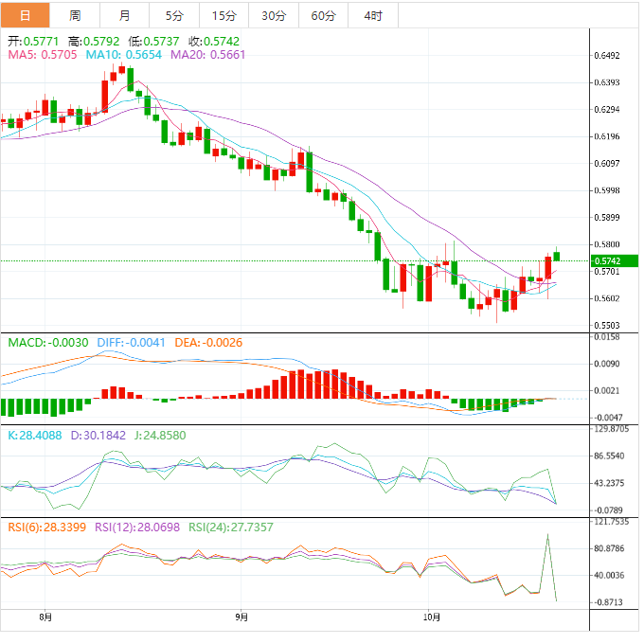Click the 0.6492 price axis label

coord(607,56)
